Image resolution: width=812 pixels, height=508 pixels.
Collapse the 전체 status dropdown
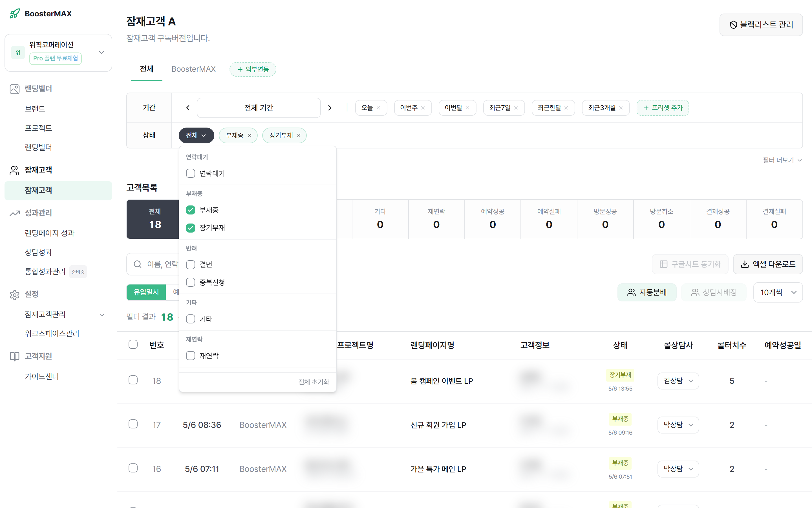196,135
